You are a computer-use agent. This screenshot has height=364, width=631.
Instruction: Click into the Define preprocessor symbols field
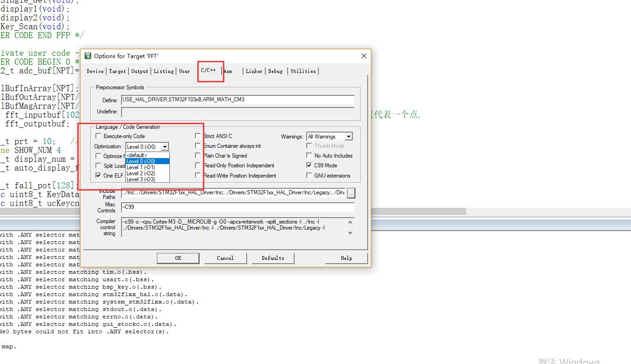pyautogui.click(x=237, y=100)
